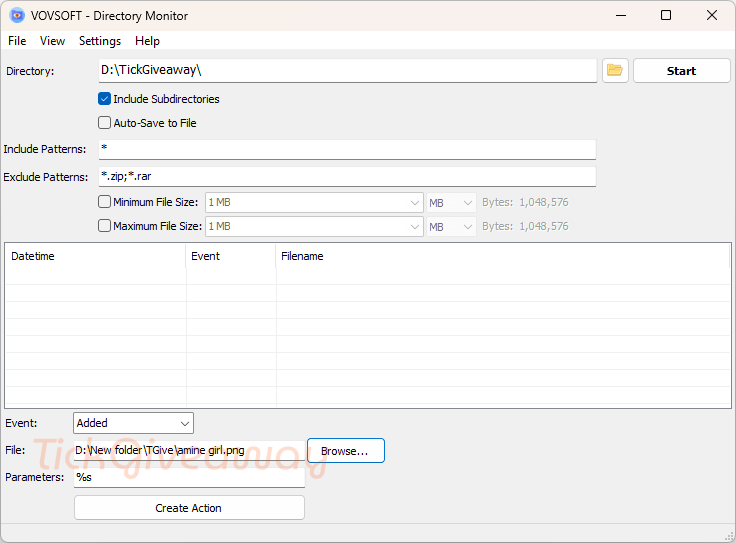The height and width of the screenshot is (543, 736).
Task: Click the Include Patterns input field
Action: click(x=347, y=149)
